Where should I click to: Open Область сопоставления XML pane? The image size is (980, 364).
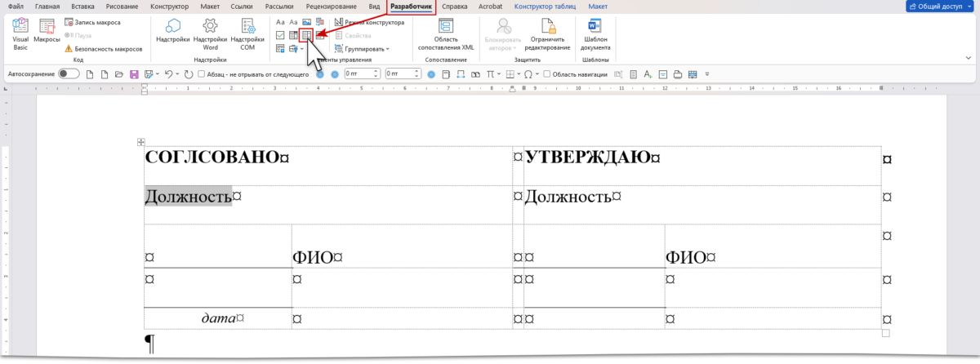coord(445,34)
